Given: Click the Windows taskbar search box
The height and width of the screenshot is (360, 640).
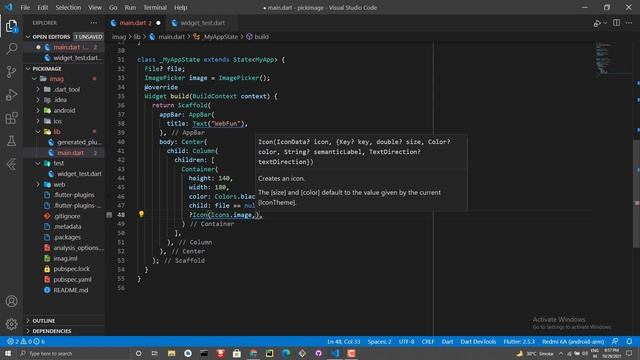Looking at the screenshot, I should click(75, 353).
